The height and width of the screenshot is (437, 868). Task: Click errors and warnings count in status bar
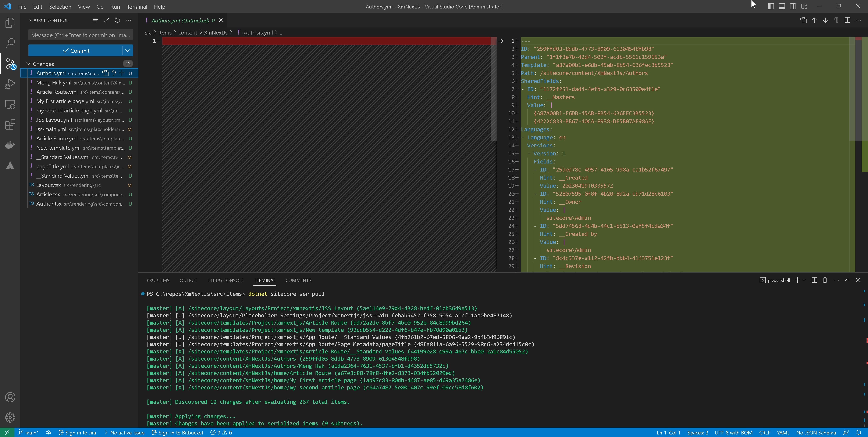(221, 433)
